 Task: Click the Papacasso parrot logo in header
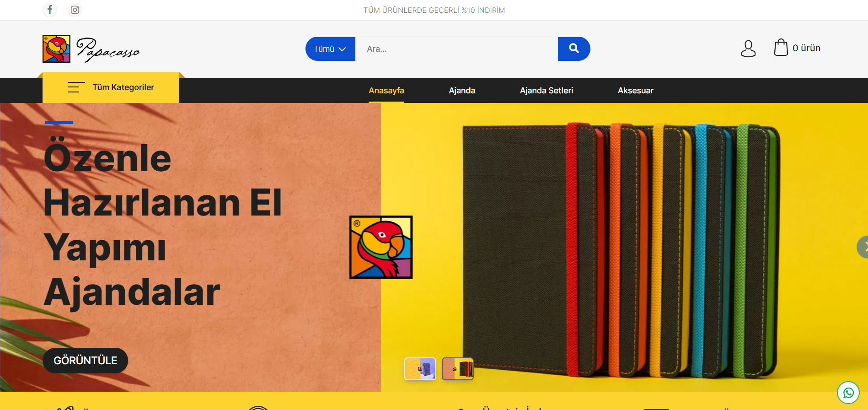[91, 49]
